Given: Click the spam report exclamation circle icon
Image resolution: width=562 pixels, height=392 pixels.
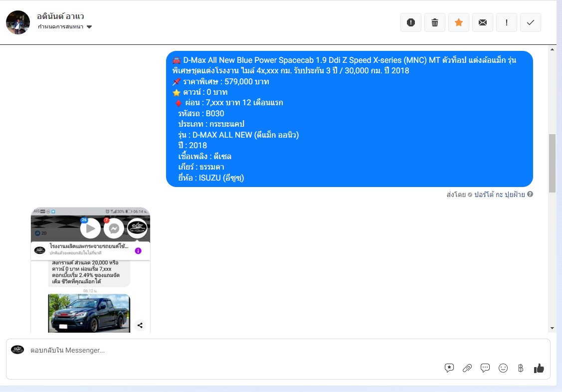Looking at the screenshot, I should (411, 22).
